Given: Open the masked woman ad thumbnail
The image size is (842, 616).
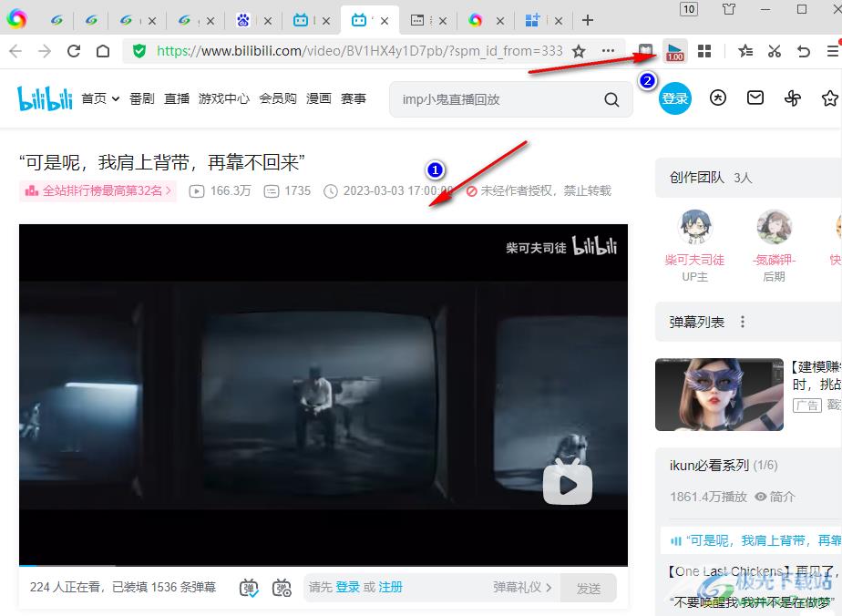Looking at the screenshot, I should point(719,395).
